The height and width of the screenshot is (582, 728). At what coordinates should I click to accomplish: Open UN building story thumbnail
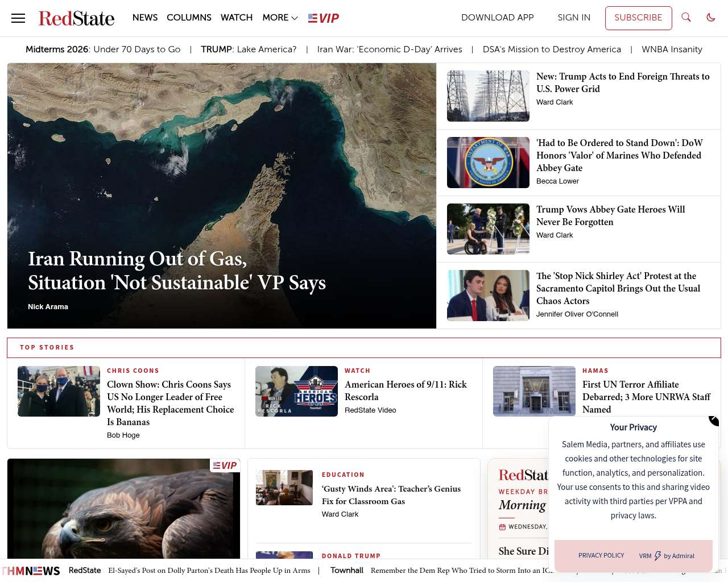[534, 391]
